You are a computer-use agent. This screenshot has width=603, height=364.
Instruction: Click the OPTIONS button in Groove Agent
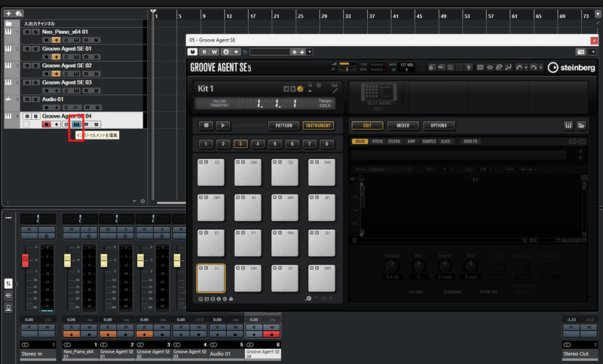tap(439, 125)
